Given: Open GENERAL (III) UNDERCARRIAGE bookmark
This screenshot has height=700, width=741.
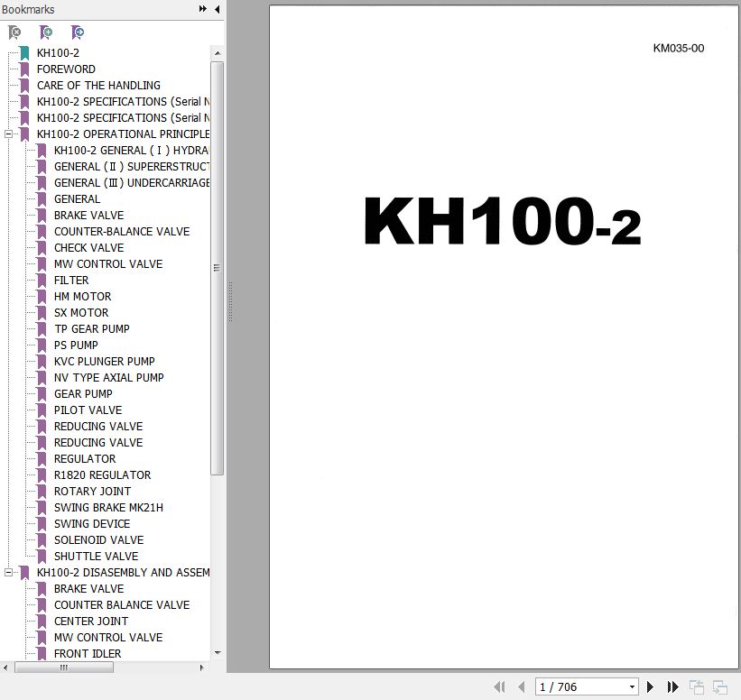Looking at the screenshot, I should pyautogui.click(x=132, y=183).
